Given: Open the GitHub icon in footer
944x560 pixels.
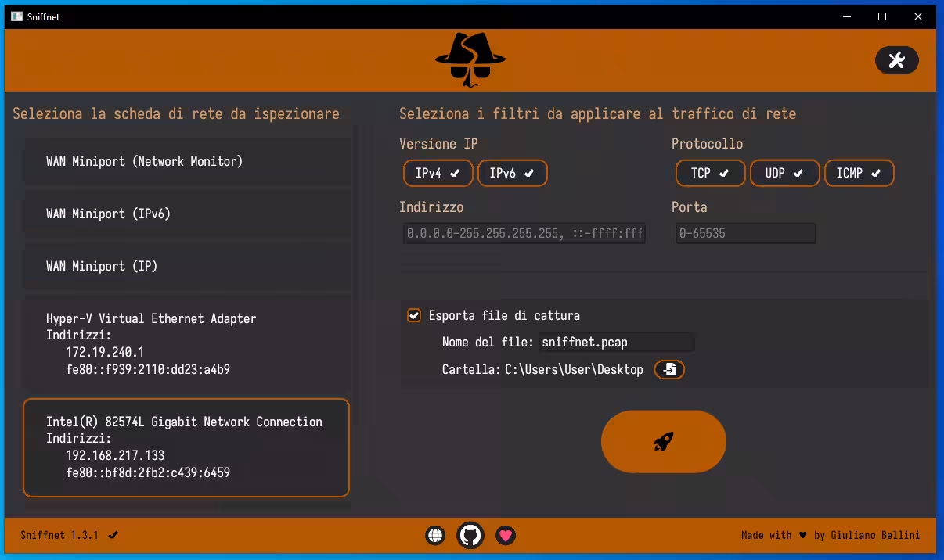Looking at the screenshot, I should point(470,536).
